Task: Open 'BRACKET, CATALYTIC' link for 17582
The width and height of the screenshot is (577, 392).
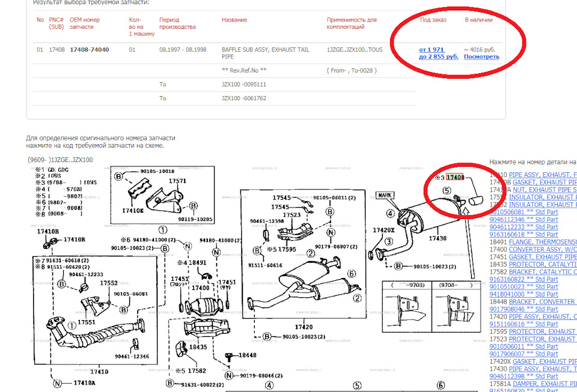Action: 543,272
